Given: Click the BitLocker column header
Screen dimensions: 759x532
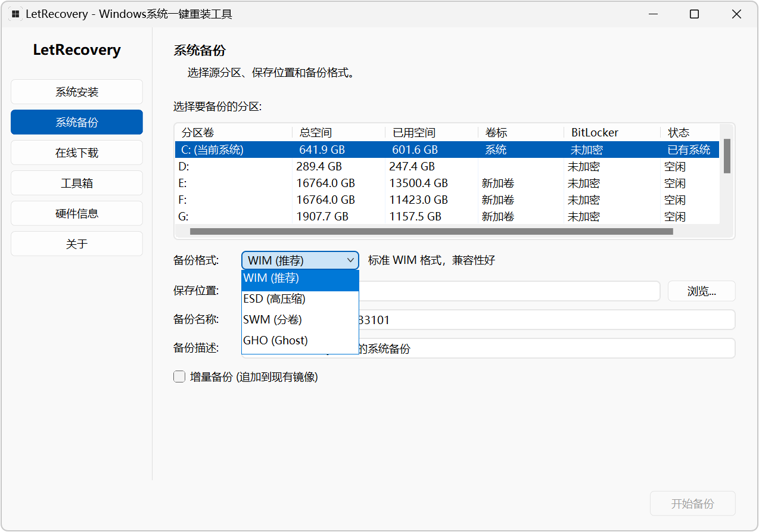Looking at the screenshot, I should (612, 132).
